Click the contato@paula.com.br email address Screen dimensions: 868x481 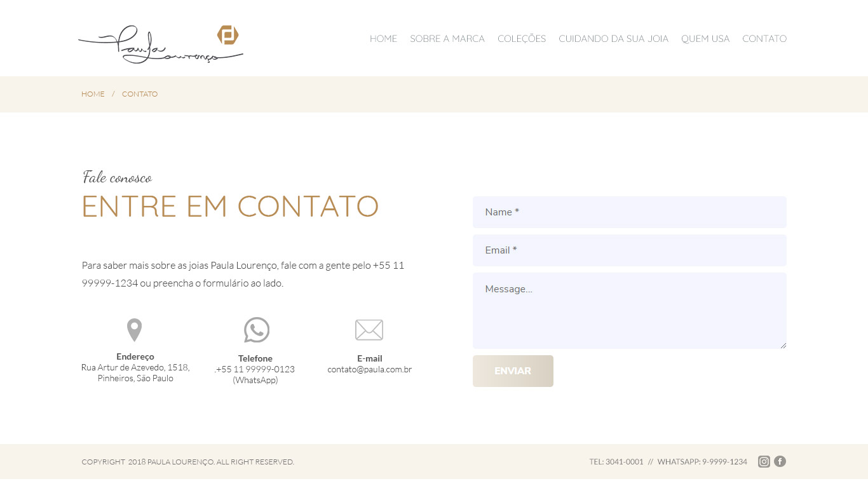click(x=369, y=369)
